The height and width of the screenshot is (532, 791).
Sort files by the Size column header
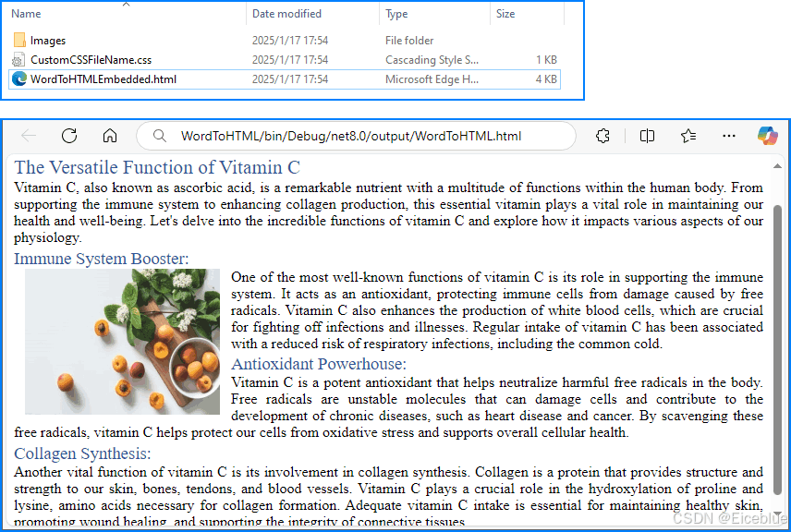(x=505, y=14)
